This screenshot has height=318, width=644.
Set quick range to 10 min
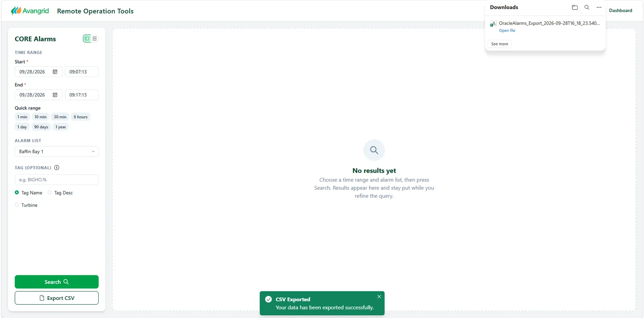tap(40, 117)
